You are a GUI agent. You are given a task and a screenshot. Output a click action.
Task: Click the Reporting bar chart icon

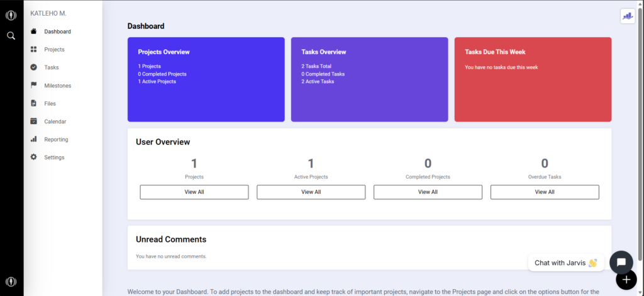34,139
